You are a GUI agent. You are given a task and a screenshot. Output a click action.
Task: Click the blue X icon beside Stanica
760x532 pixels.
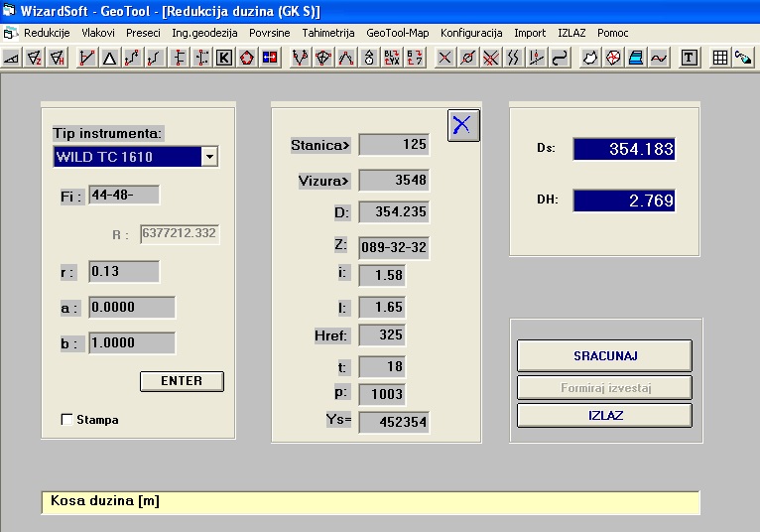[x=463, y=125]
